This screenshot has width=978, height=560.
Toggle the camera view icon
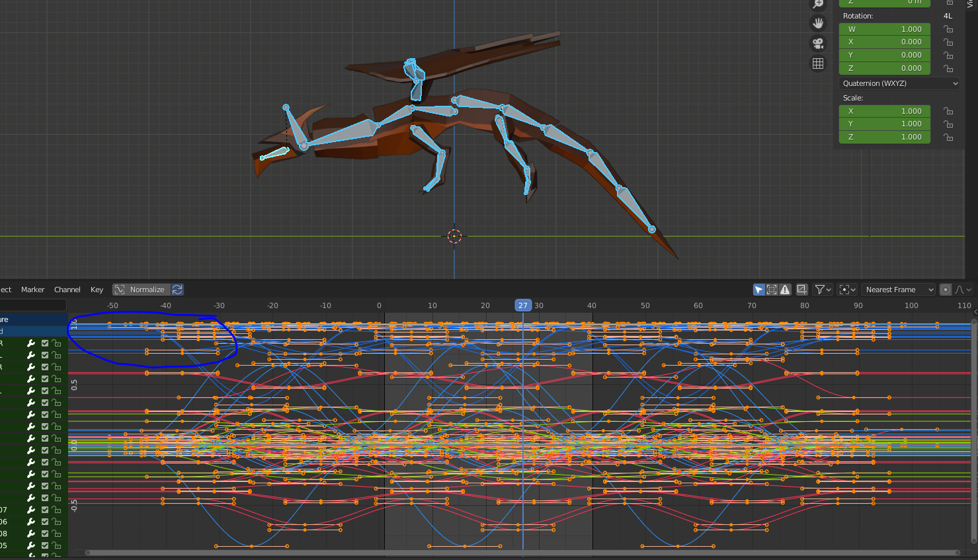coord(818,44)
